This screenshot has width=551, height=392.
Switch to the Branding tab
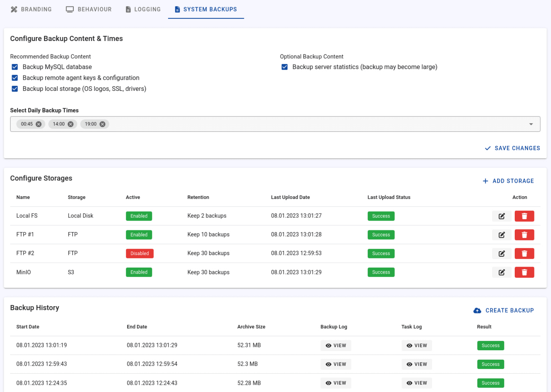(x=31, y=9)
